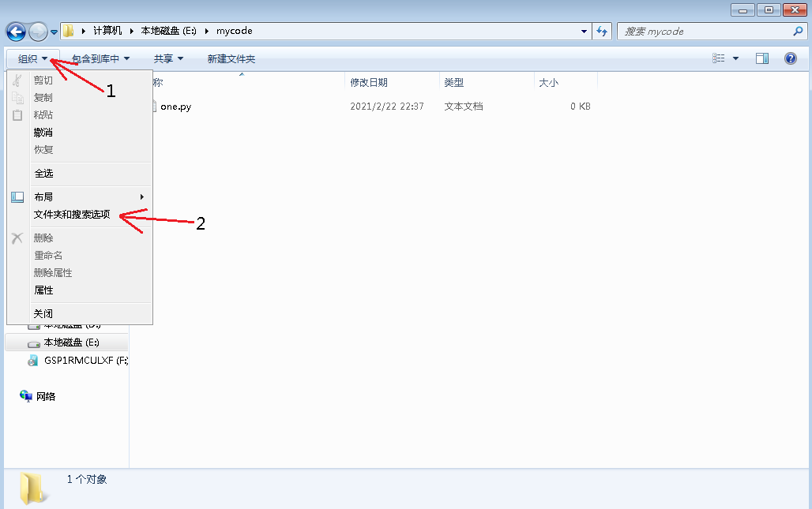Viewport: 812px width, 509px height.
Task: Click the X delete icon in menu
Action: [17, 238]
